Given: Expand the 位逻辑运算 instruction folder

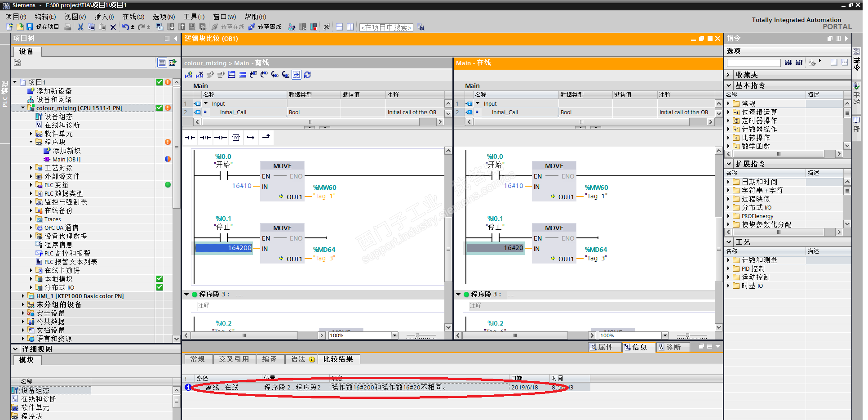Looking at the screenshot, I should [728, 112].
